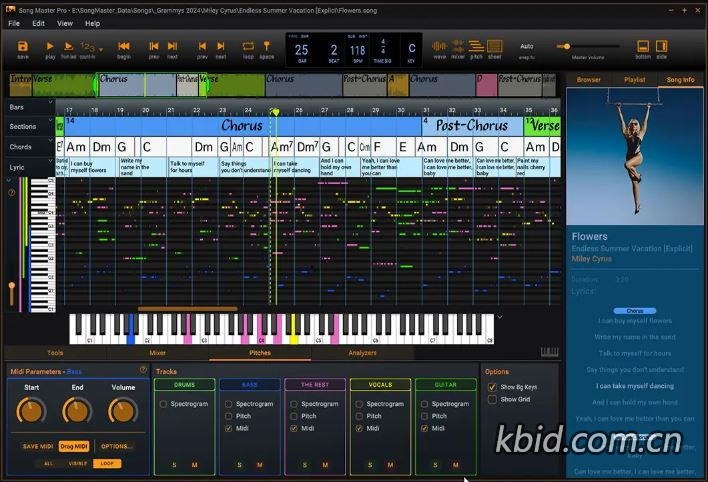Click the OPTIONS... button in Midi Parameters

point(116,446)
